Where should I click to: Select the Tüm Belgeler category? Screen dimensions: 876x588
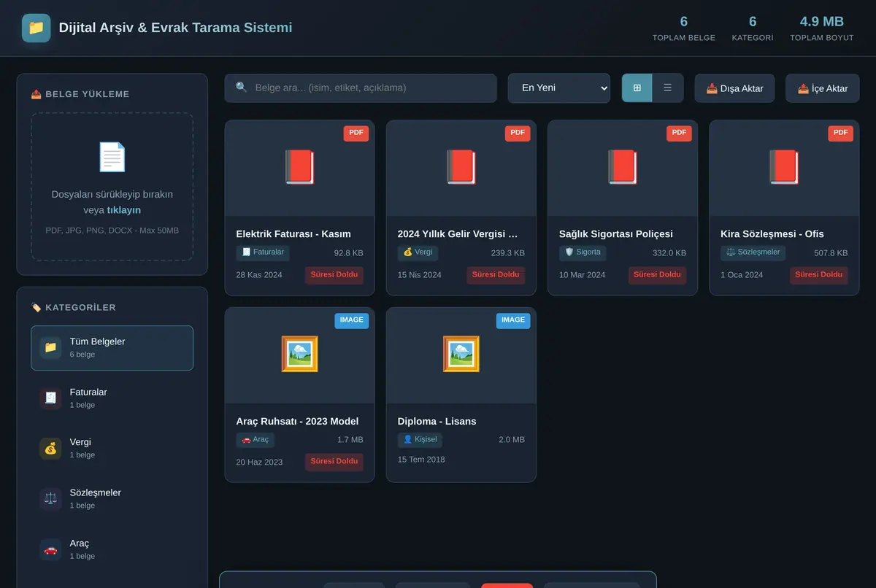point(112,348)
